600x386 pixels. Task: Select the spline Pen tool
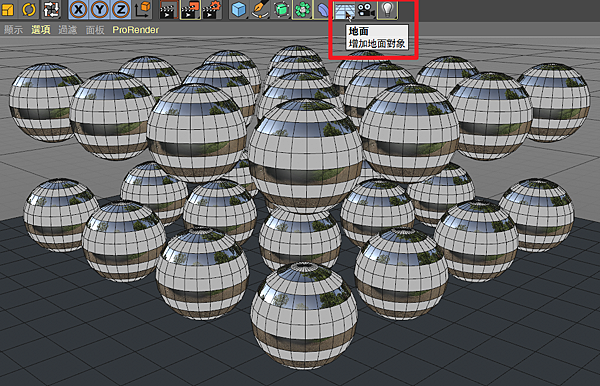click(260, 9)
